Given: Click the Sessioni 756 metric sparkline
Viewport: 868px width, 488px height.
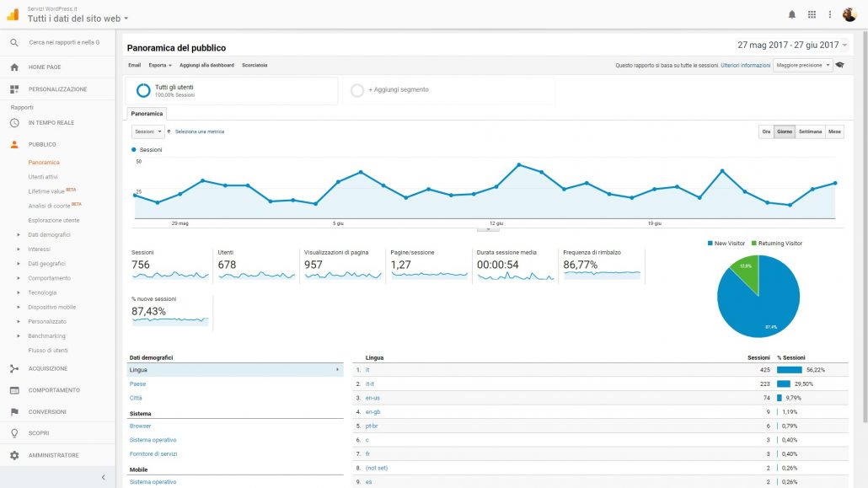Looking at the screenshot, I should tap(170, 275).
